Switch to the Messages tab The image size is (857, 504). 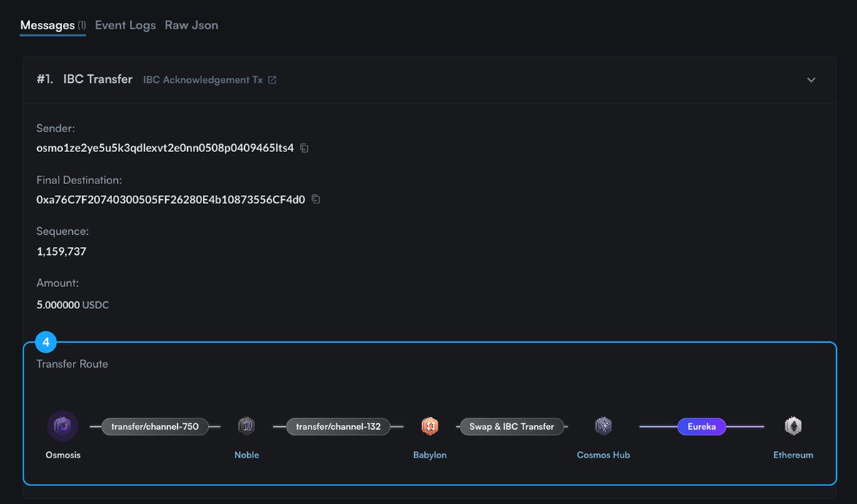pos(53,26)
